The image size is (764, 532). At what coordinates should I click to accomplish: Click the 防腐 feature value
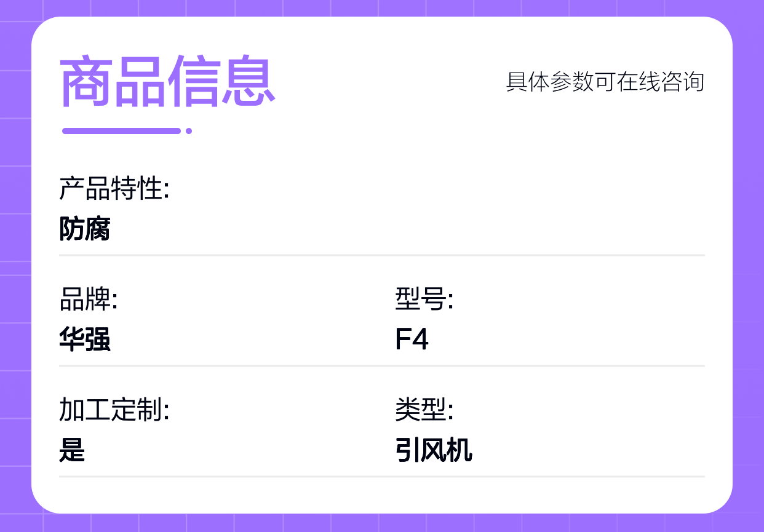click(x=85, y=229)
